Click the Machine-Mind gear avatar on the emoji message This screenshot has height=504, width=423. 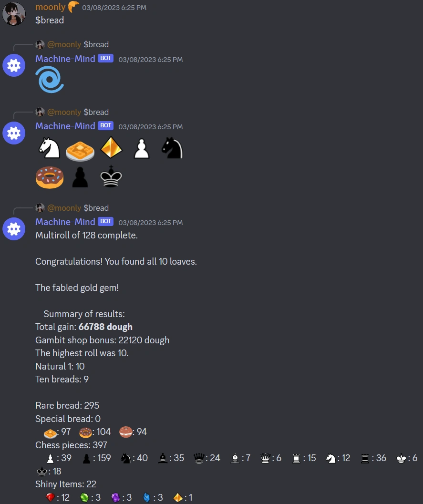pos(14,133)
